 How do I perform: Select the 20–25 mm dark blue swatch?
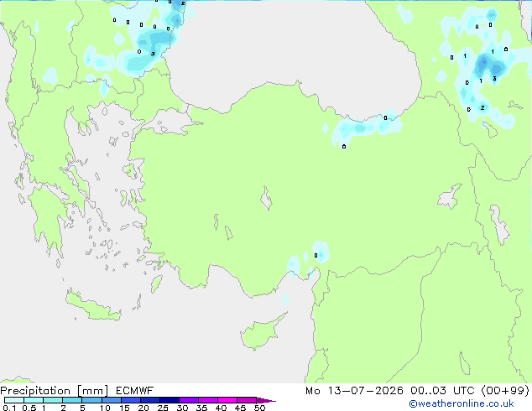coord(150,400)
